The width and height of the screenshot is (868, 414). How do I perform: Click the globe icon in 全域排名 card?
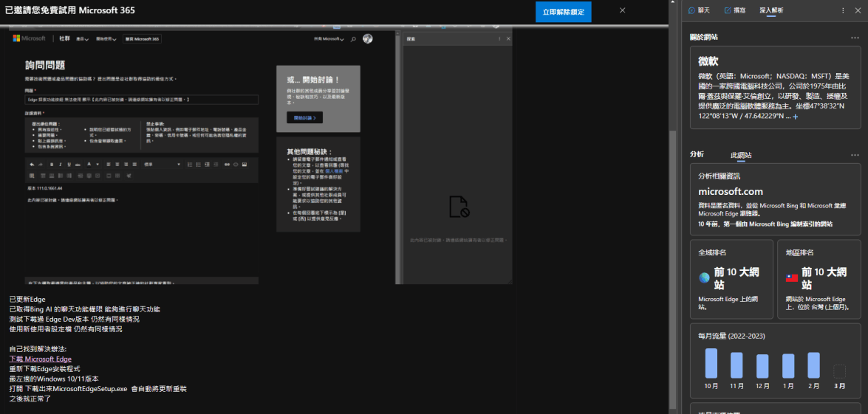click(704, 278)
